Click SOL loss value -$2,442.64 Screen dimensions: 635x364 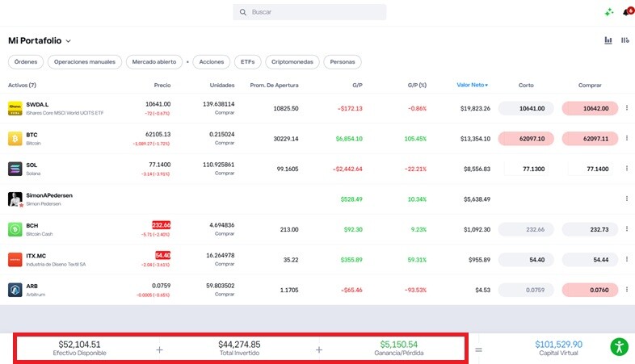click(347, 169)
